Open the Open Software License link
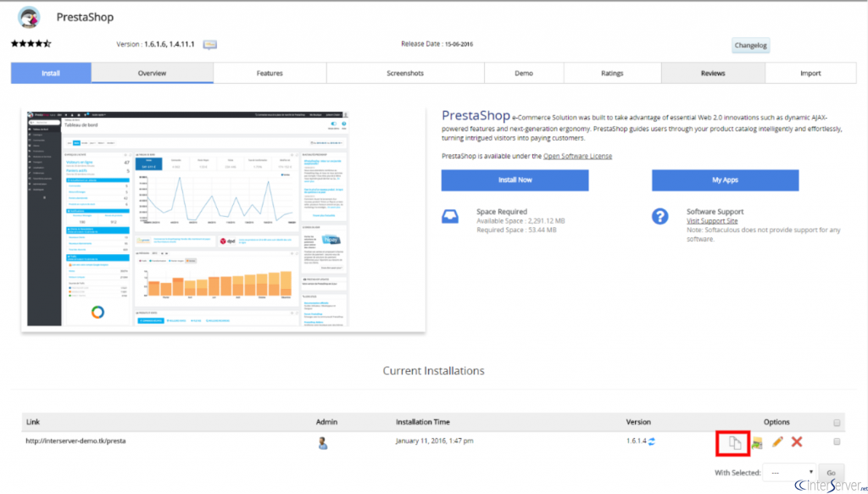 (x=577, y=156)
